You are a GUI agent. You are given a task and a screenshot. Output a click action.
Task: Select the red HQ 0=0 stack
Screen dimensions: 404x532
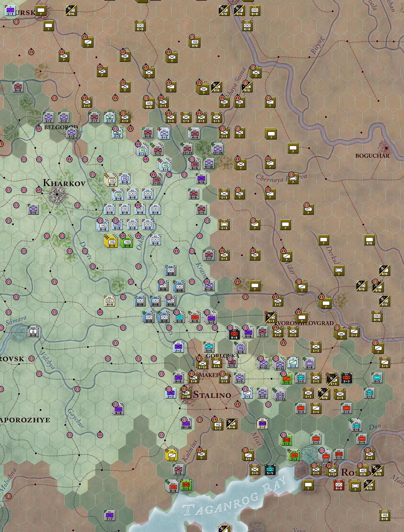(173, 486)
